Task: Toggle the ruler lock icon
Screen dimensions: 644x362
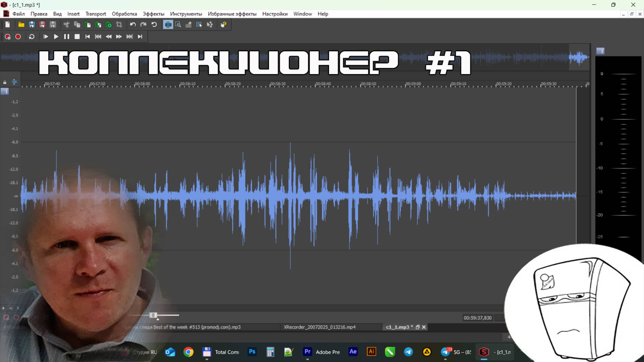Action: click(x=5, y=82)
